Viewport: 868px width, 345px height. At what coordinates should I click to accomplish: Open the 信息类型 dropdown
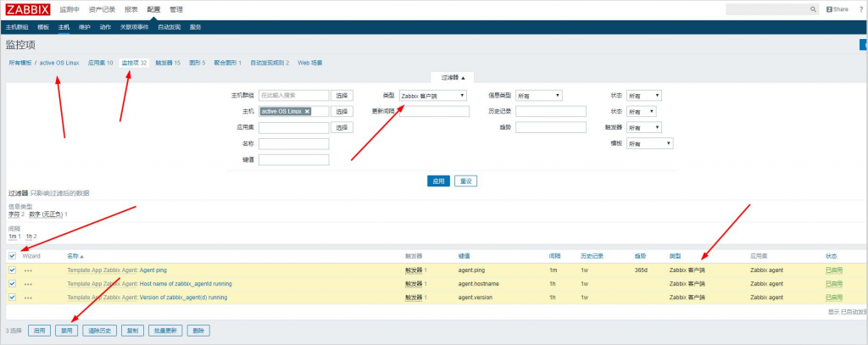[x=539, y=96]
